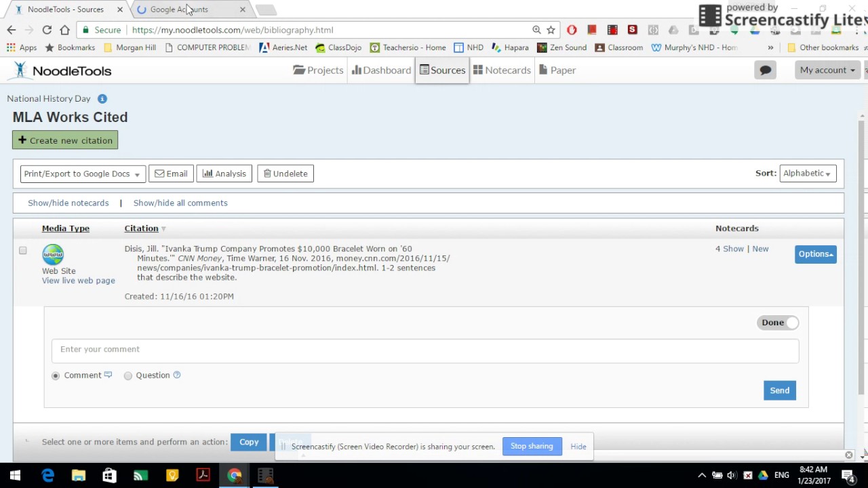Expand the My account menu
Screen dimensions: 868x488
pyautogui.click(x=827, y=70)
